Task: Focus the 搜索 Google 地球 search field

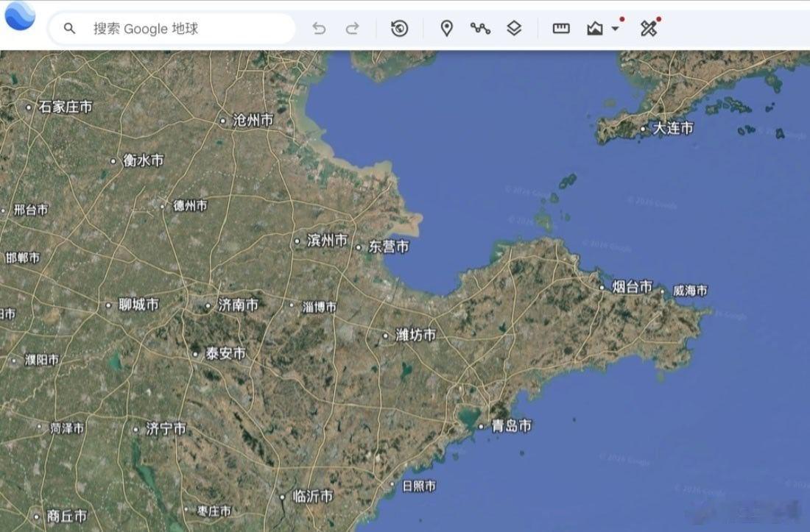Action: (x=172, y=29)
